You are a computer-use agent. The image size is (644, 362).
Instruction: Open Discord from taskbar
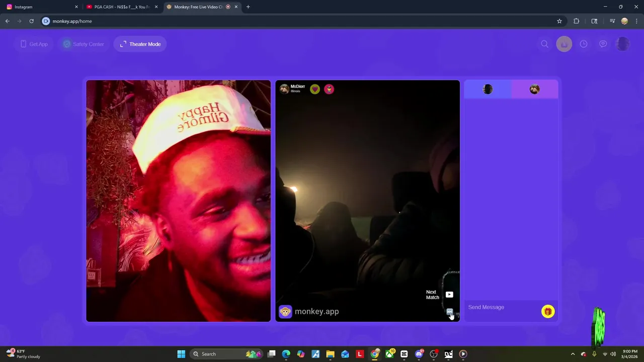pyautogui.click(x=419, y=354)
